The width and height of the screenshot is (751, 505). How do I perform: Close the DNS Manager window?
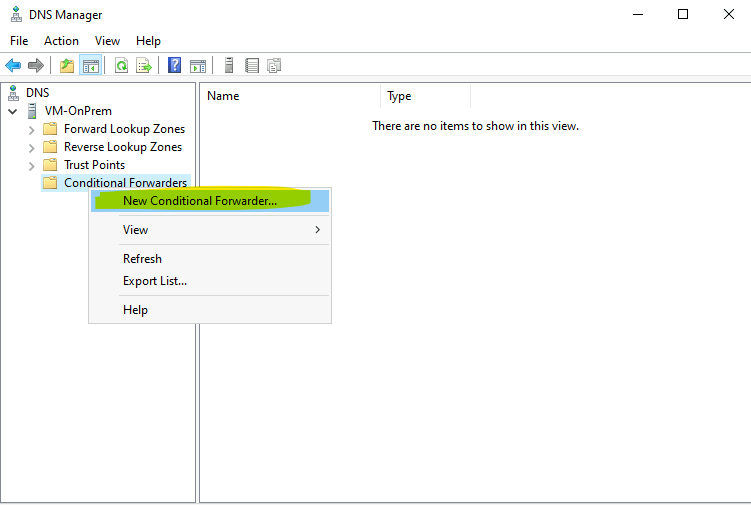728,14
